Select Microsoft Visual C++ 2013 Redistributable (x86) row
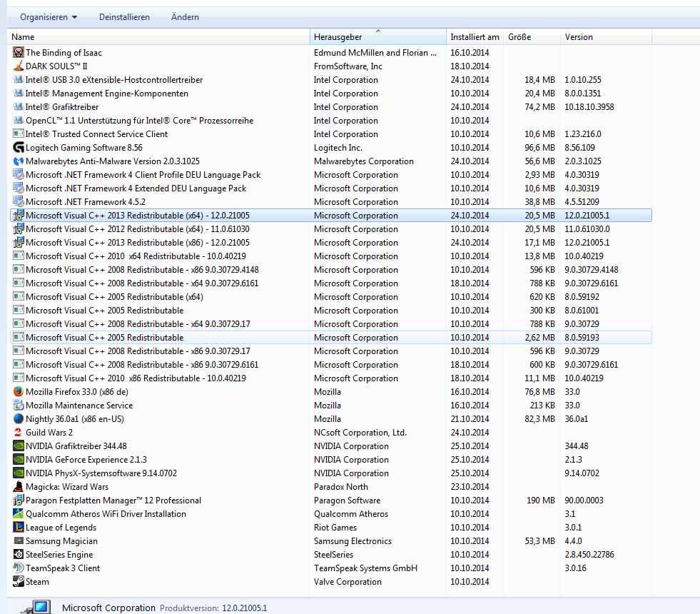The width and height of the screenshot is (700, 614). (x=331, y=243)
